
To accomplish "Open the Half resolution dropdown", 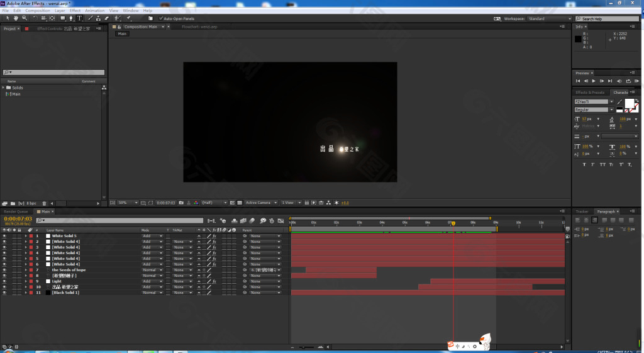I will (214, 203).
